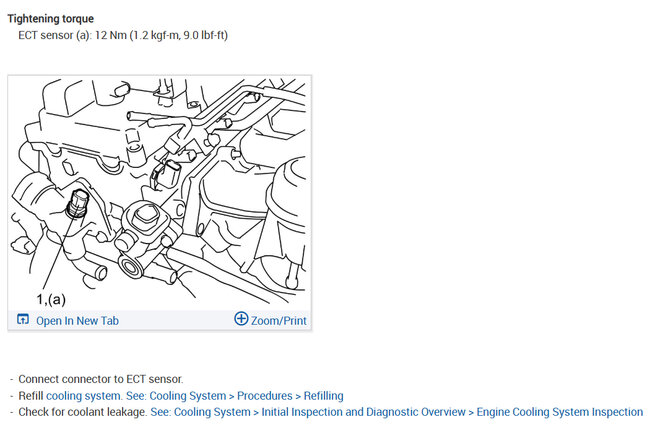Follow the "cooling system" link after Refill
Viewport: 650px width, 435px height.
coord(83,396)
